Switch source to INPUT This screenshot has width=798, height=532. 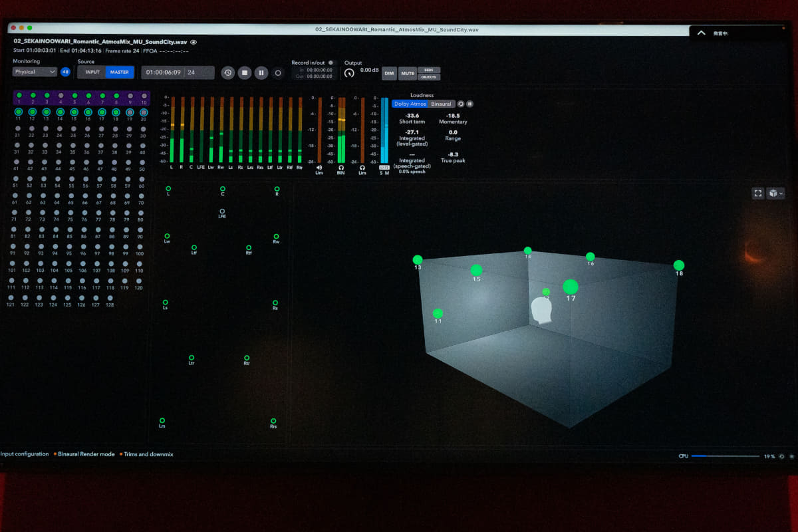pos(92,72)
